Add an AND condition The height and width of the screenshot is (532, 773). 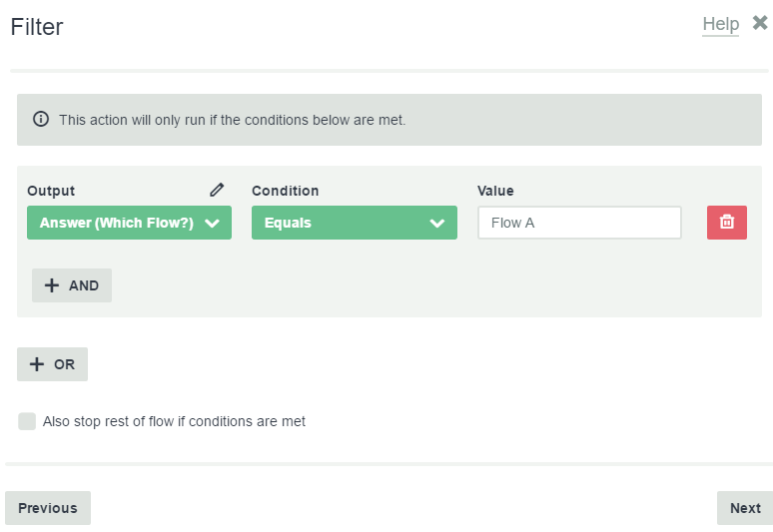tap(72, 285)
